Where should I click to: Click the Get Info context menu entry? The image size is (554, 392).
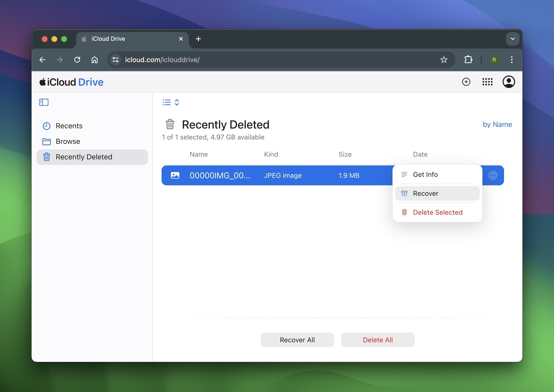[x=425, y=174]
